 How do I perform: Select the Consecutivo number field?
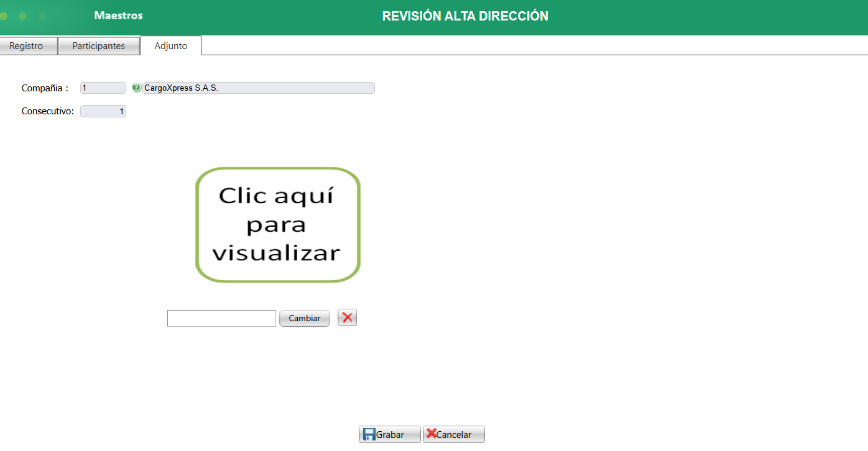[x=103, y=111]
